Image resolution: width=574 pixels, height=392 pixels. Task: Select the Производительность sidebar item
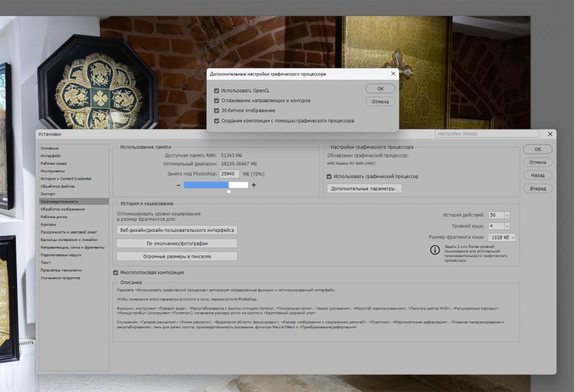click(74, 201)
